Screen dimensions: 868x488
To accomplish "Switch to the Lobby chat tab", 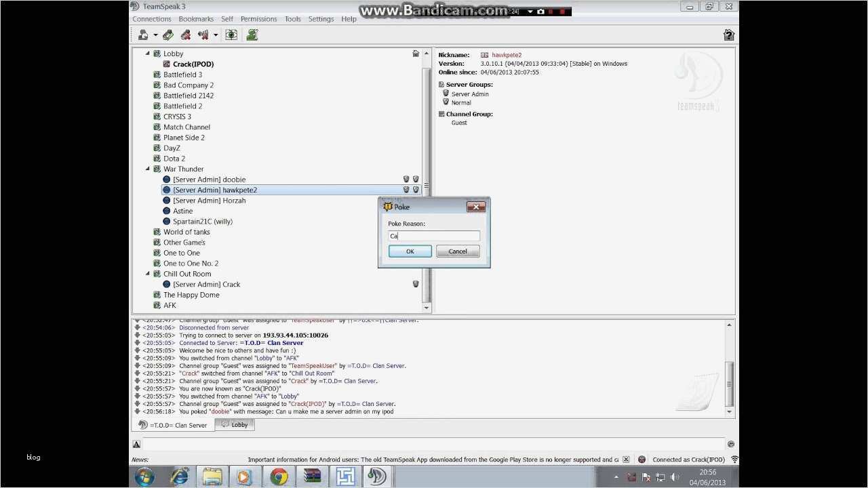I will tap(235, 424).
